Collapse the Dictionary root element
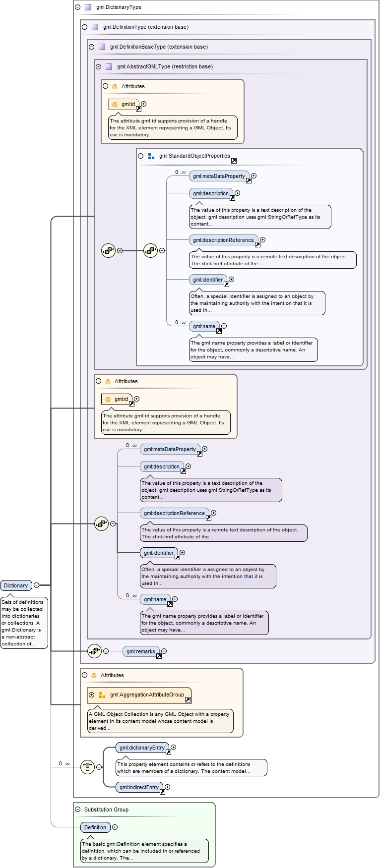380x868 pixels. [36, 585]
